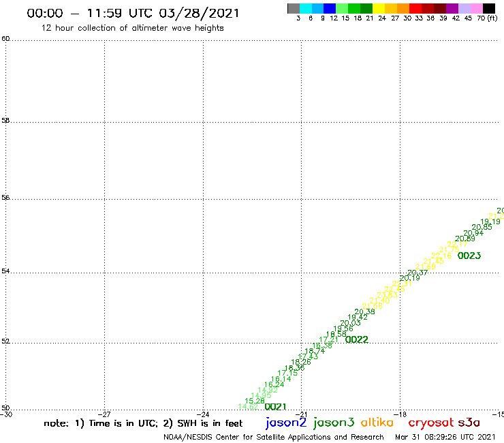The width and height of the screenshot is (504, 443).
Task: Click the latitude axis label '58'
Action: [5, 121]
